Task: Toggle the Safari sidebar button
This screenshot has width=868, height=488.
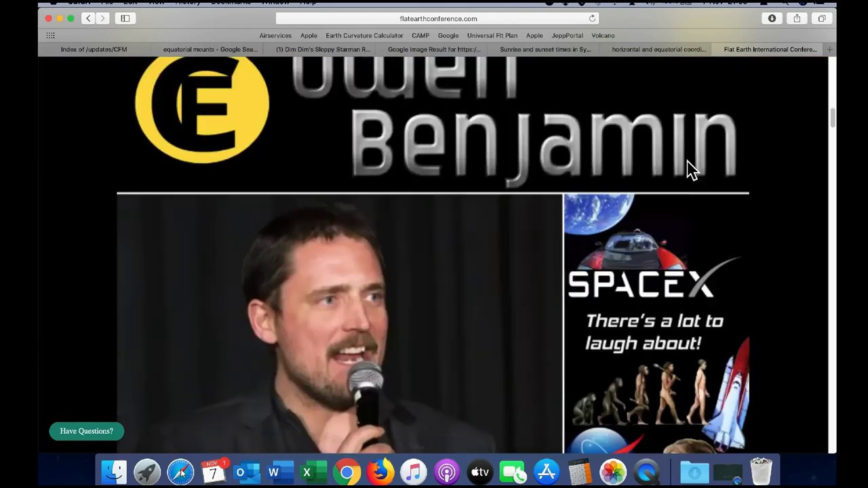Action: (125, 18)
